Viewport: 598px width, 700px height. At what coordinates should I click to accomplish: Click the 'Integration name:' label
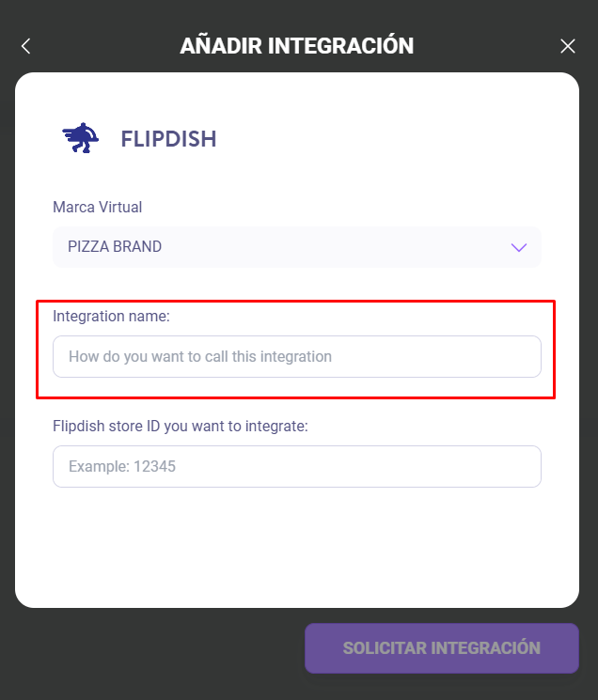(x=111, y=317)
